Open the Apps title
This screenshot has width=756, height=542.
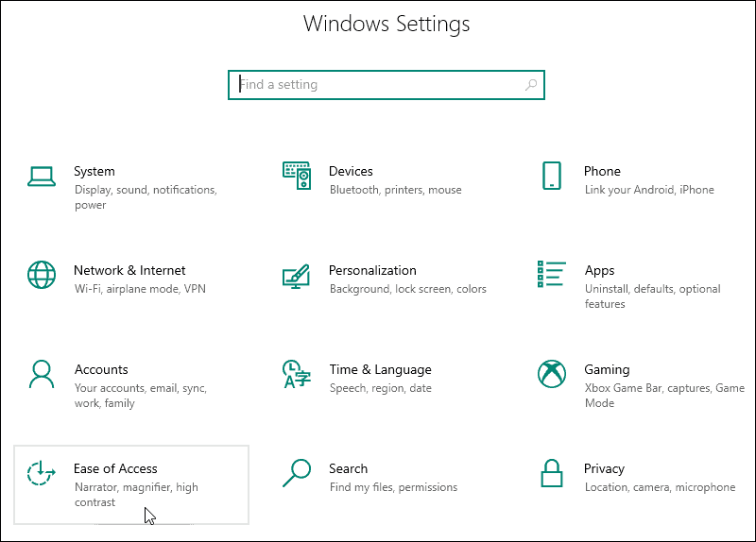[600, 271]
